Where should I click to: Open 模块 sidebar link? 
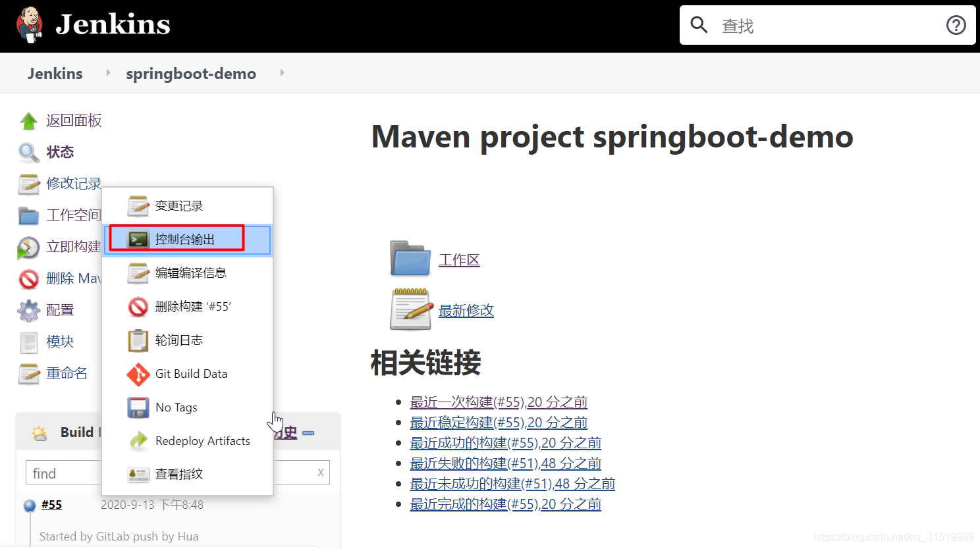pos(60,342)
